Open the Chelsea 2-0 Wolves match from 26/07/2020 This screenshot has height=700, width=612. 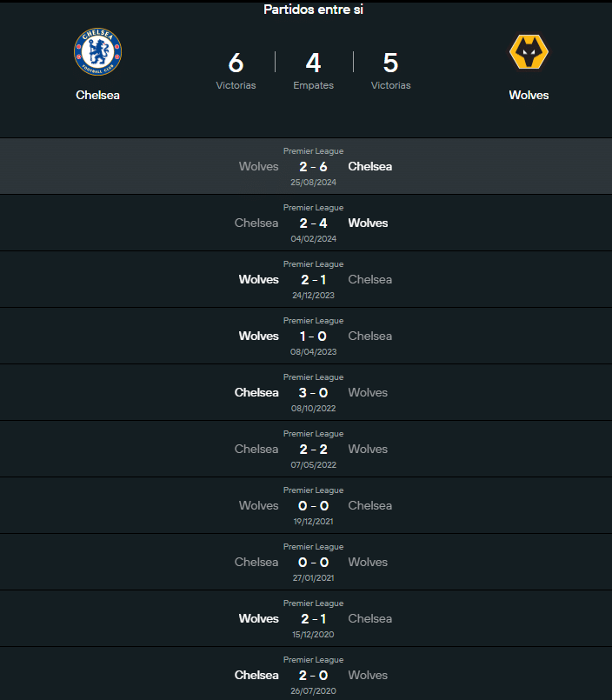click(x=313, y=675)
